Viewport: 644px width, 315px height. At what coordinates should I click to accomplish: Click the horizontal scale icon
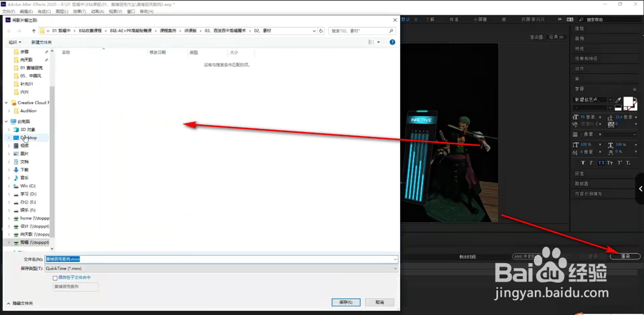611,145
